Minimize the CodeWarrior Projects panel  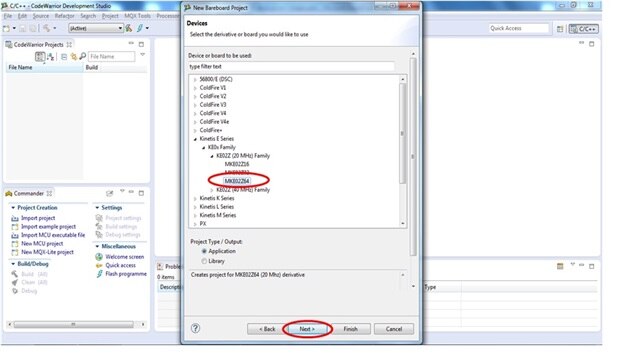click(131, 43)
